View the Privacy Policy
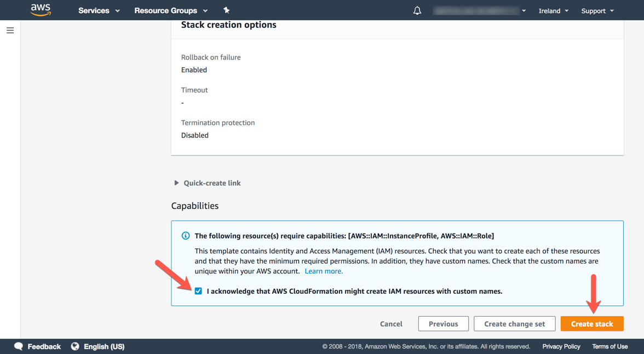 pyautogui.click(x=561, y=346)
